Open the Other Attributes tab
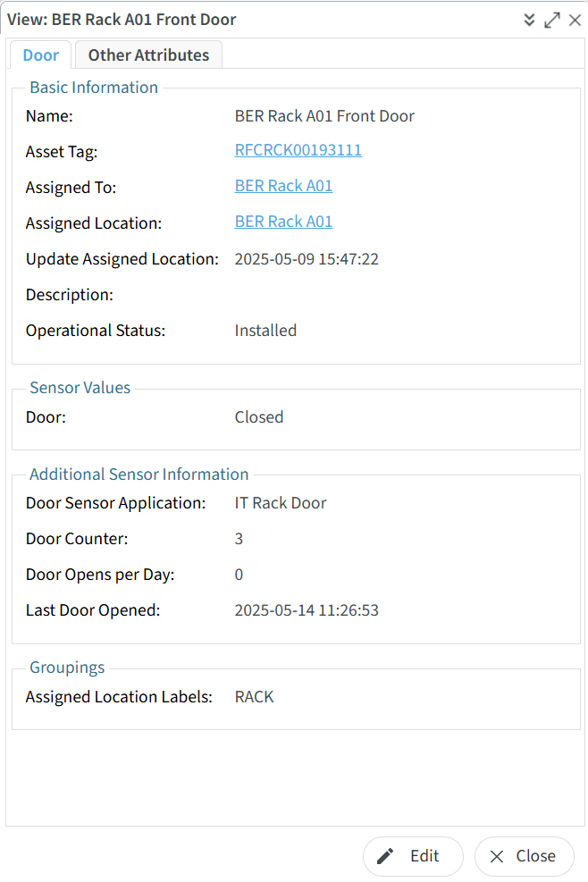 click(x=148, y=55)
